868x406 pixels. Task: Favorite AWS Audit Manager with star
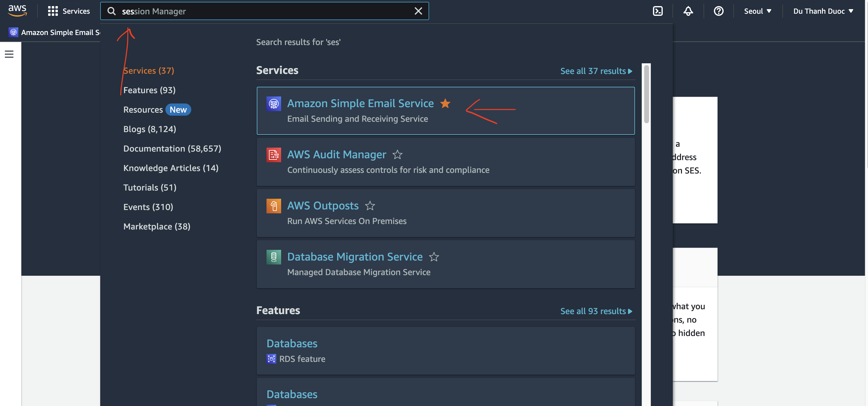point(397,155)
